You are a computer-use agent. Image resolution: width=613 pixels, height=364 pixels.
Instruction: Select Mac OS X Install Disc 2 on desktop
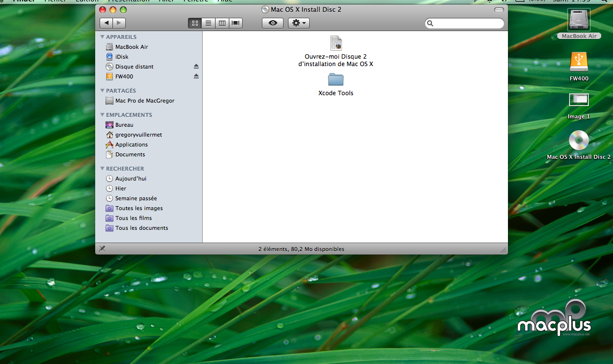coord(579,141)
